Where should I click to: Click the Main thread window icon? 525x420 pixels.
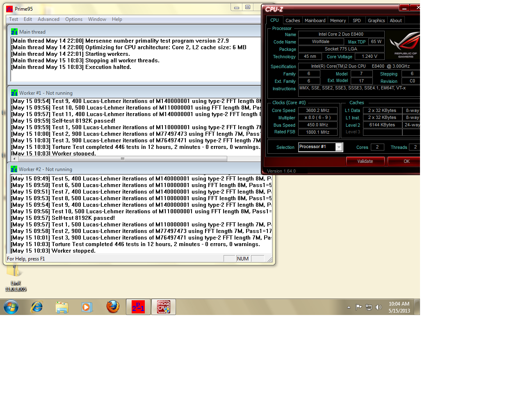[14, 32]
